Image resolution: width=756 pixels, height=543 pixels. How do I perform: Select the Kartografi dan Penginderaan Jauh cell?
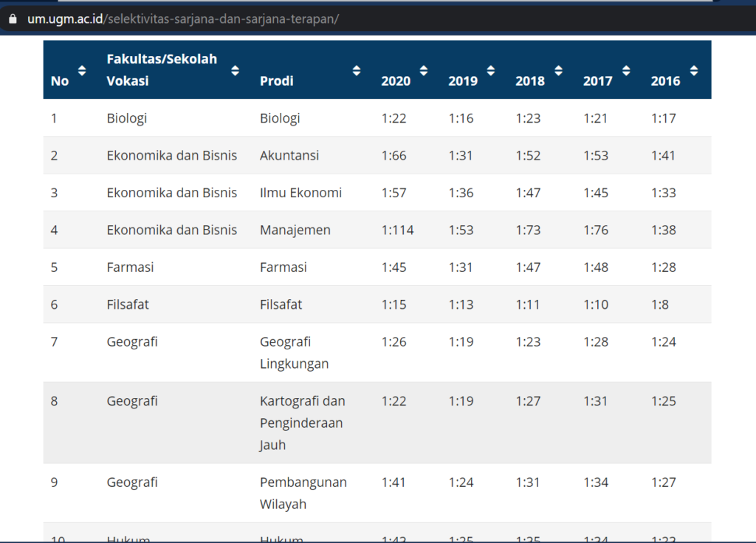pyautogui.click(x=302, y=423)
